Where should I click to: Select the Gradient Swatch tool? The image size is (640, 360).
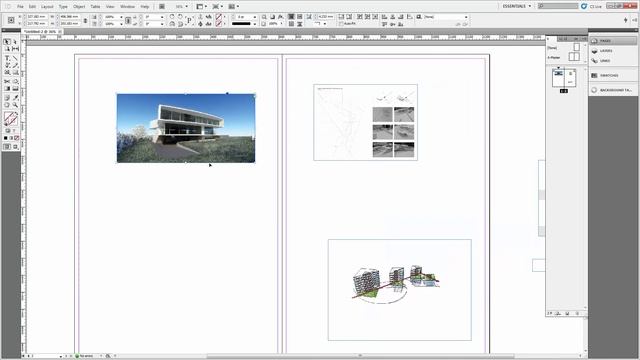tap(7, 89)
